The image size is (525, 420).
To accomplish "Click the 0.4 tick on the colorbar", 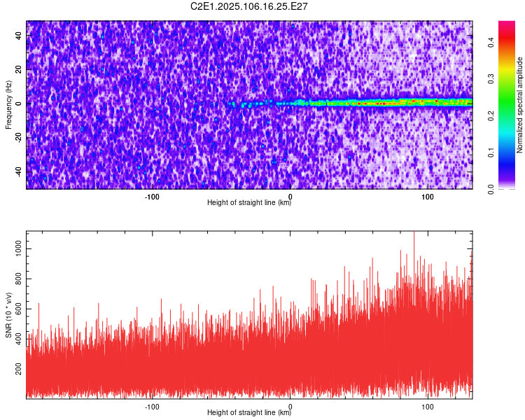I will pyautogui.click(x=491, y=43).
